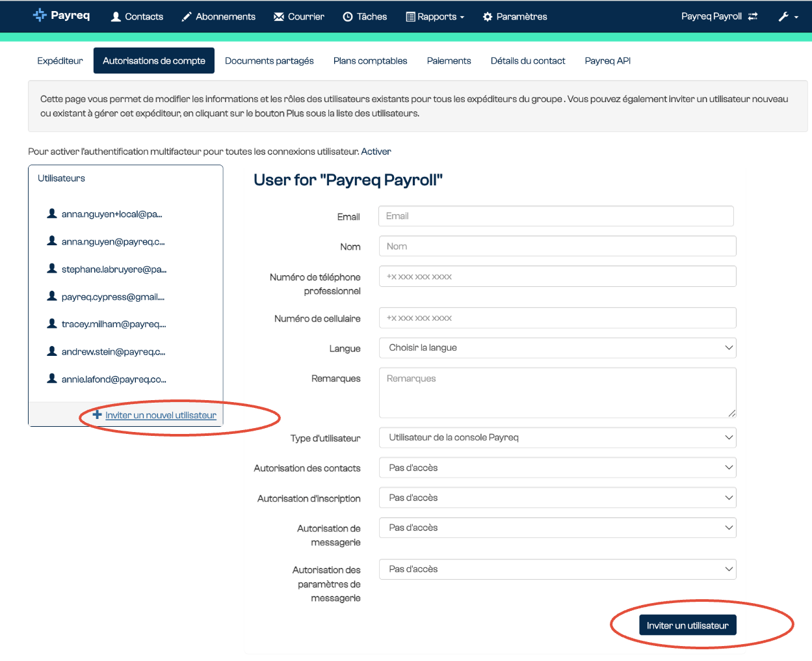This screenshot has width=812, height=661.
Task: Open Courrier in the top navigation
Action: [x=299, y=17]
